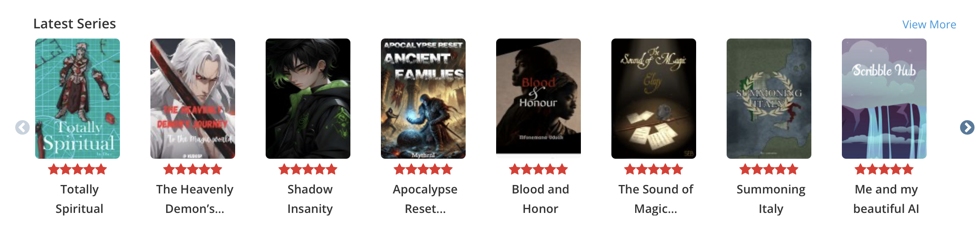This screenshot has width=980, height=229.
Task: Open The Heavenly Demon's Journey cover
Action: 193,99
